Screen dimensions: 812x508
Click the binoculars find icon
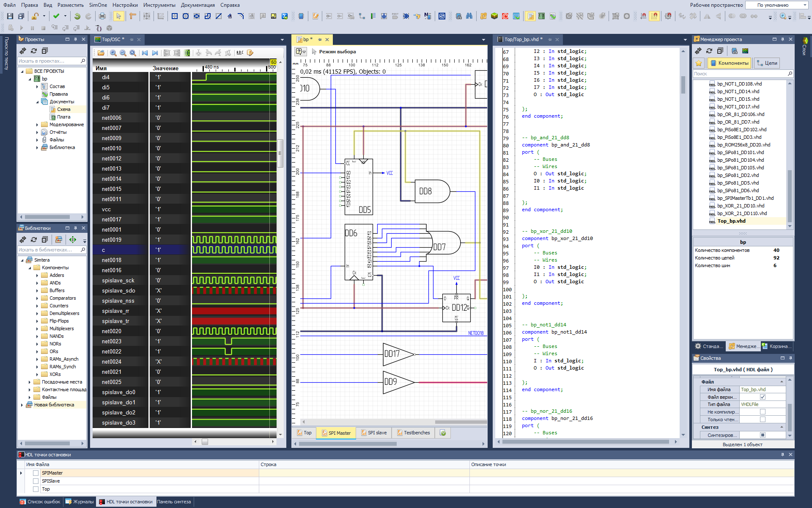click(x=469, y=16)
